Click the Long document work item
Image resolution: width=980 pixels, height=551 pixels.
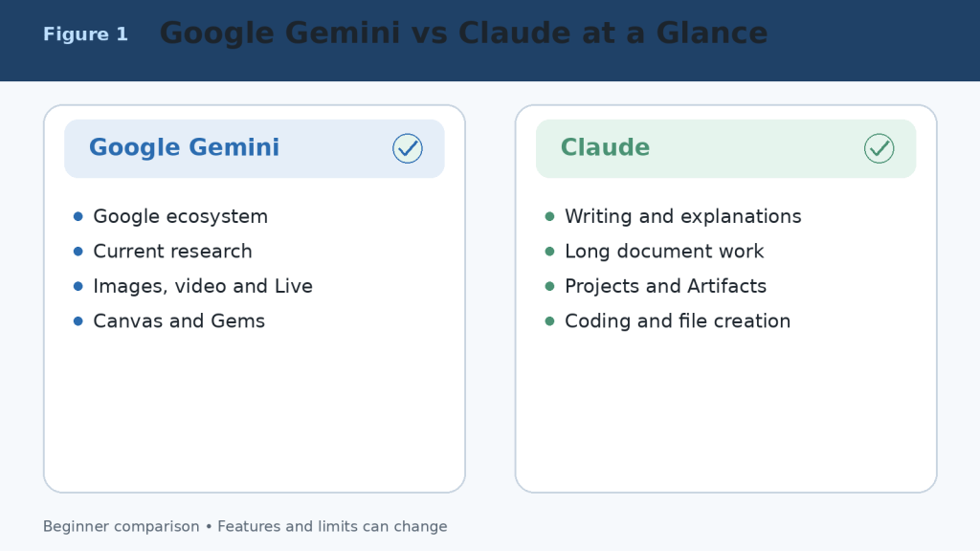point(664,252)
